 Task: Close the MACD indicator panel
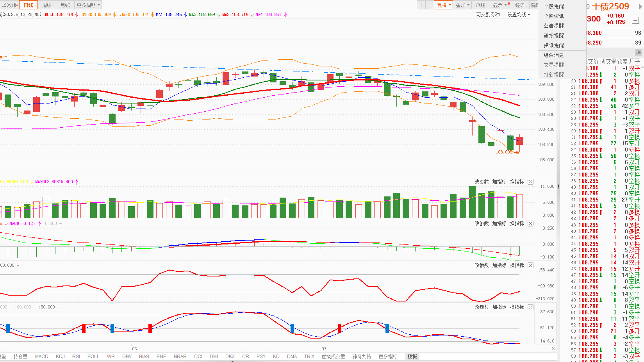(x=530, y=223)
